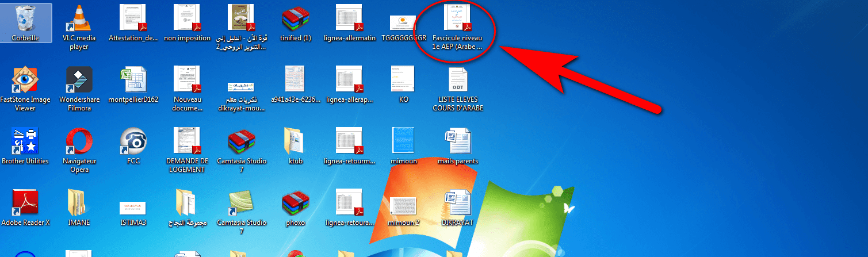This screenshot has width=868, height=257.
Task: Open the FCC shortcut icon
Action: point(133,146)
